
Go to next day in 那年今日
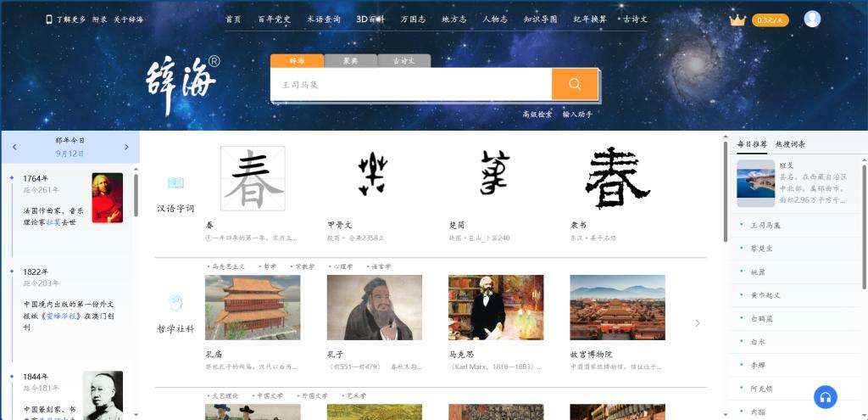click(x=126, y=147)
